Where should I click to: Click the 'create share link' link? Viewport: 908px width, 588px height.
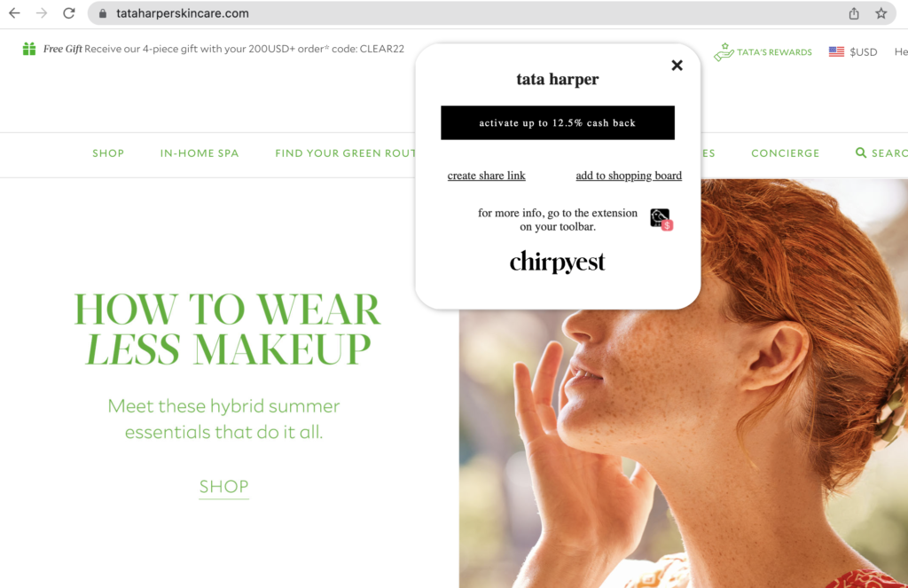486,176
